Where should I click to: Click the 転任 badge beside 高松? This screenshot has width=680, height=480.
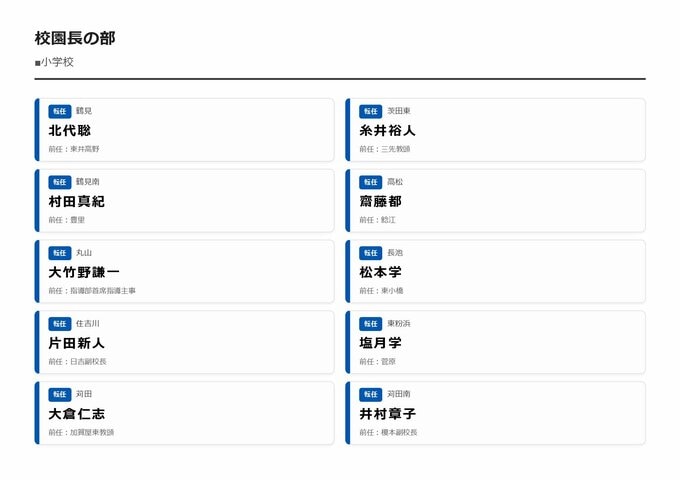tap(371, 182)
